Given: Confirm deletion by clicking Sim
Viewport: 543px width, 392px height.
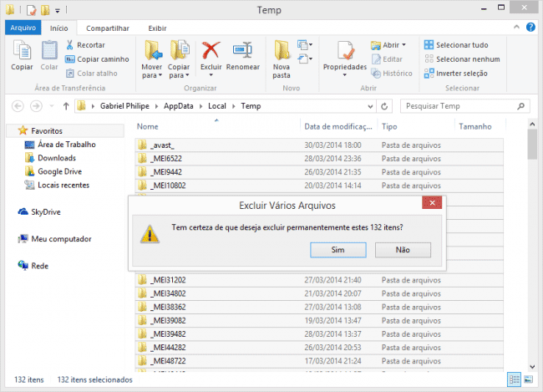Looking at the screenshot, I should pyautogui.click(x=337, y=250).
